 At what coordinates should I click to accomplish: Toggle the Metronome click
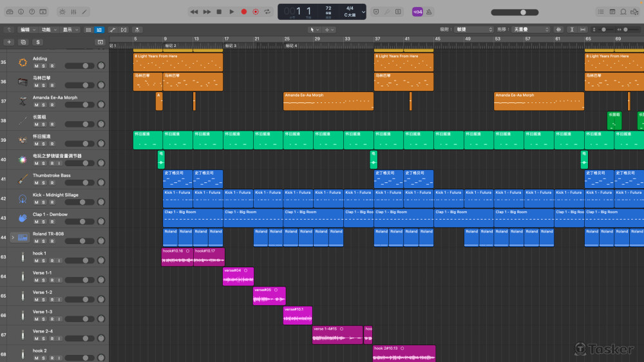coord(429,12)
